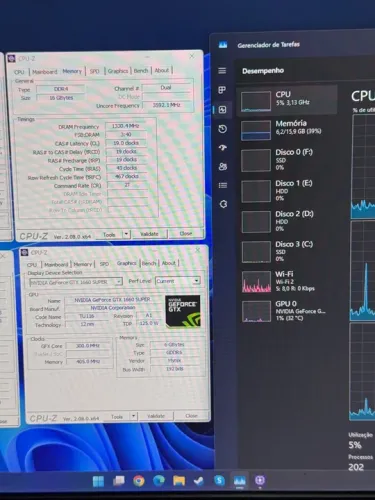This screenshot has width=375, height=500.
Task: Open Services icon in Task Manager sidebar
Action: pos(223,204)
